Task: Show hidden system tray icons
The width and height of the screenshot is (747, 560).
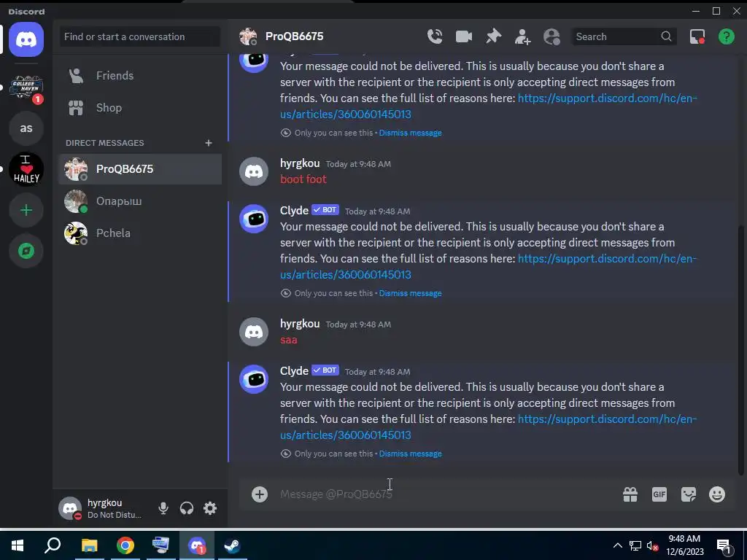Action: pos(617,545)
